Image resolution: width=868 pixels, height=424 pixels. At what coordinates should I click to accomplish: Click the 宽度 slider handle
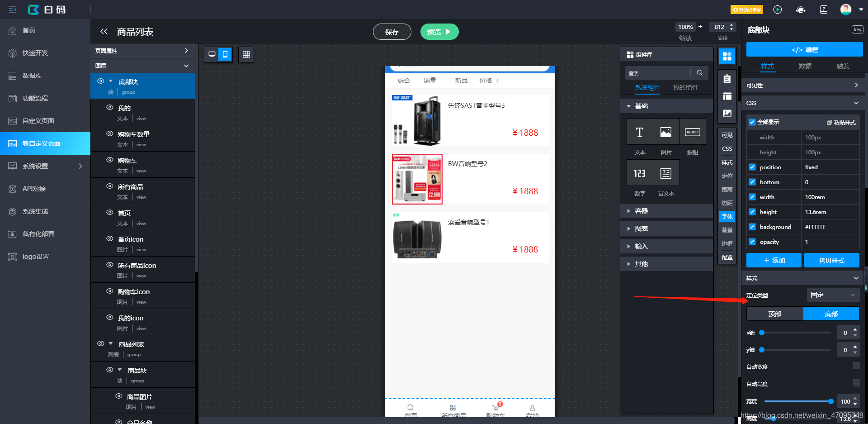click(831, 401)
